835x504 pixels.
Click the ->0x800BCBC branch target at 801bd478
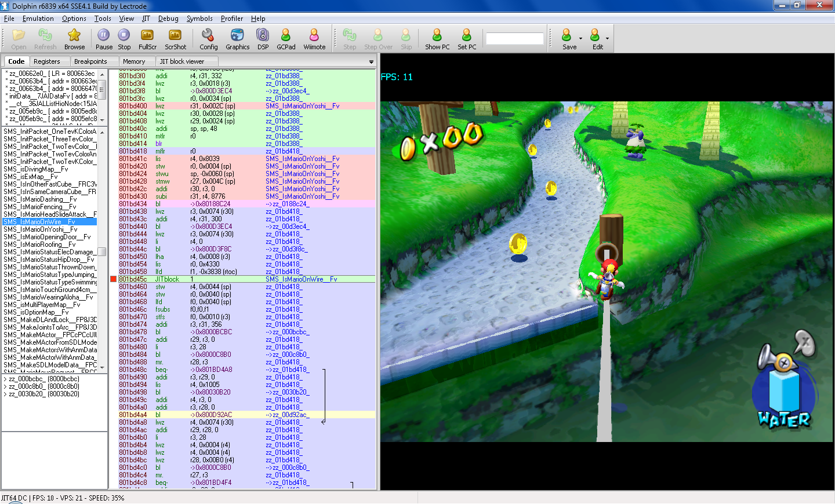(211, 332)
